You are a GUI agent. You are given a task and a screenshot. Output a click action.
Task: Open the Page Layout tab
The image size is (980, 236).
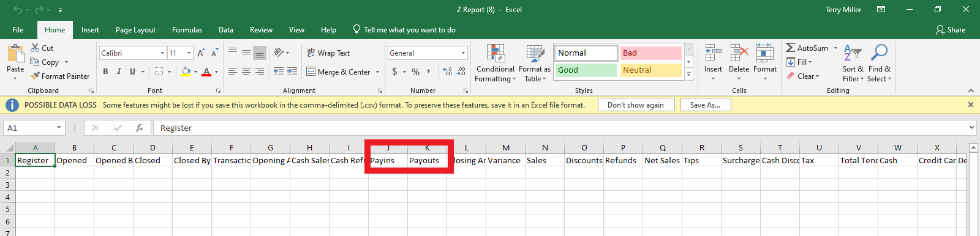tap(135, 30)
